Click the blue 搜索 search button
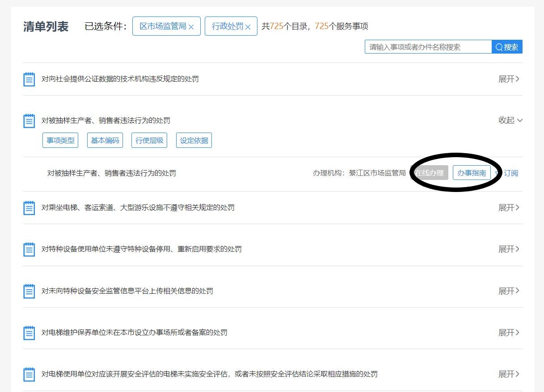544x392 pixels. point(507,47)
